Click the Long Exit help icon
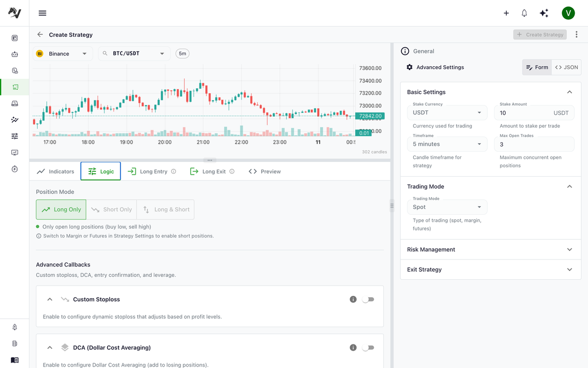The height and width of the screenshot is (368, 588). tap(232, 172)
